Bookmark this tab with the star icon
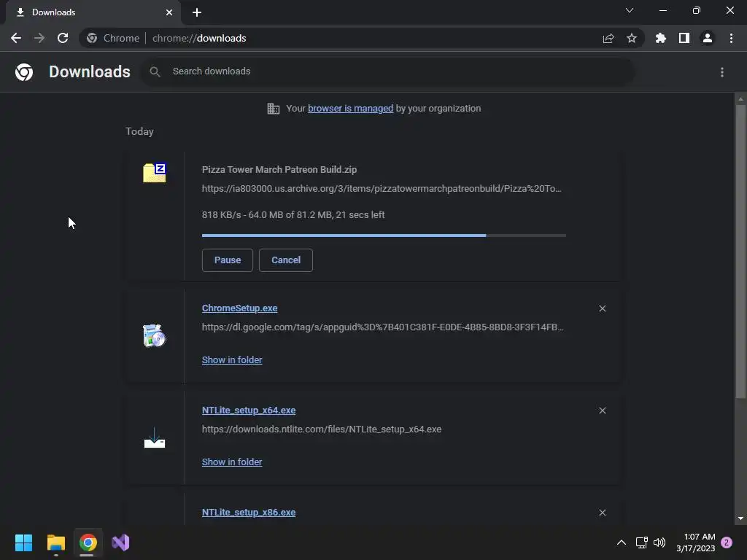The image size is (747, 560). click(x=632, y=38)
